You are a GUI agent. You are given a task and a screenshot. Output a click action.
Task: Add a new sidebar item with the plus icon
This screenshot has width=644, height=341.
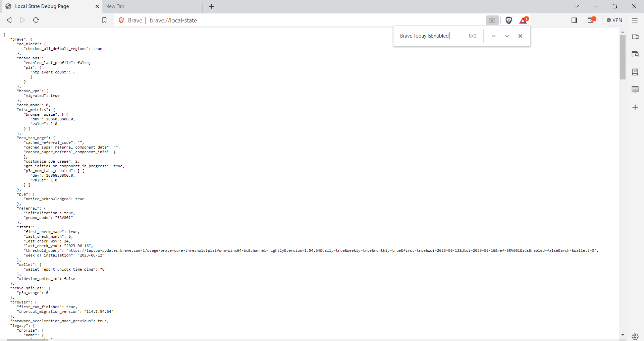click(x=635, y=107)
